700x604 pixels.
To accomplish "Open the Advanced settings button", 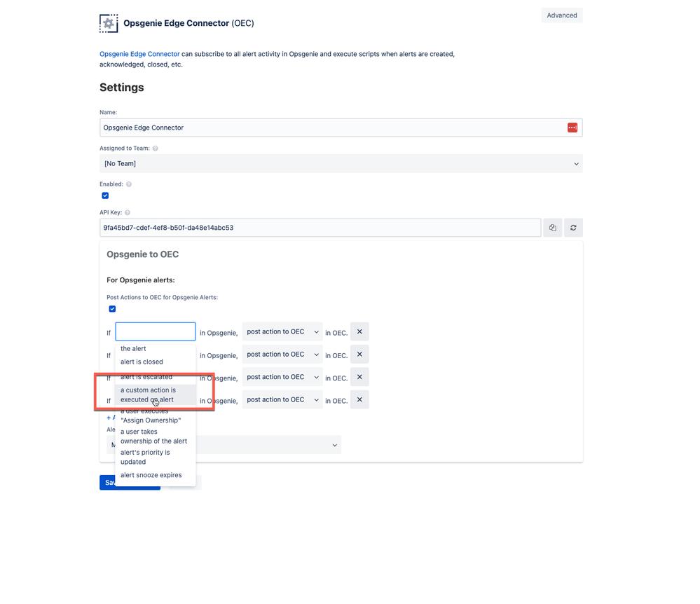I will point(561,15).
